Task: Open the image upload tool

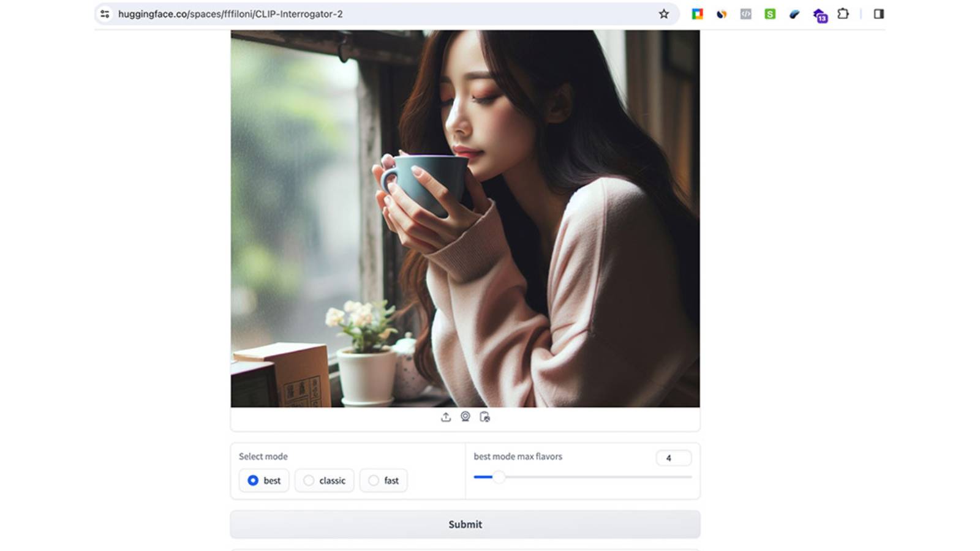Action: coord(446,417)
